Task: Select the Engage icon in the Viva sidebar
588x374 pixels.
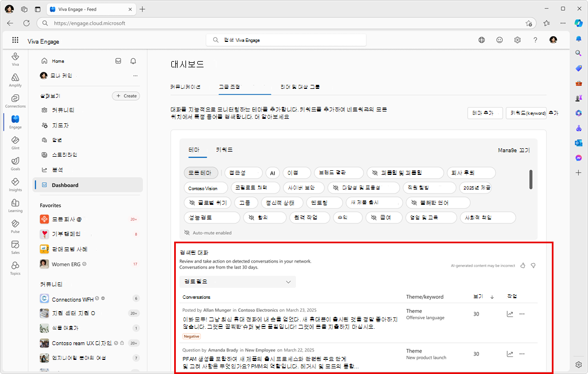Action: click(15, 120)
